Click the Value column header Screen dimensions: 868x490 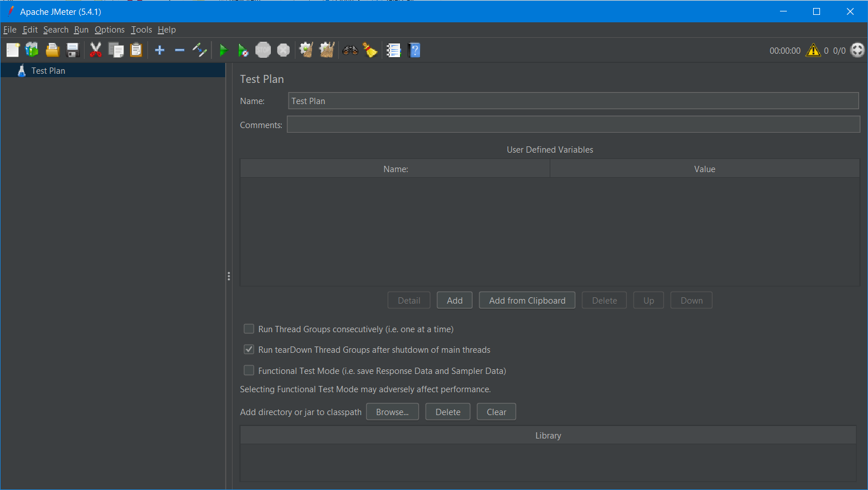(705, 169)
